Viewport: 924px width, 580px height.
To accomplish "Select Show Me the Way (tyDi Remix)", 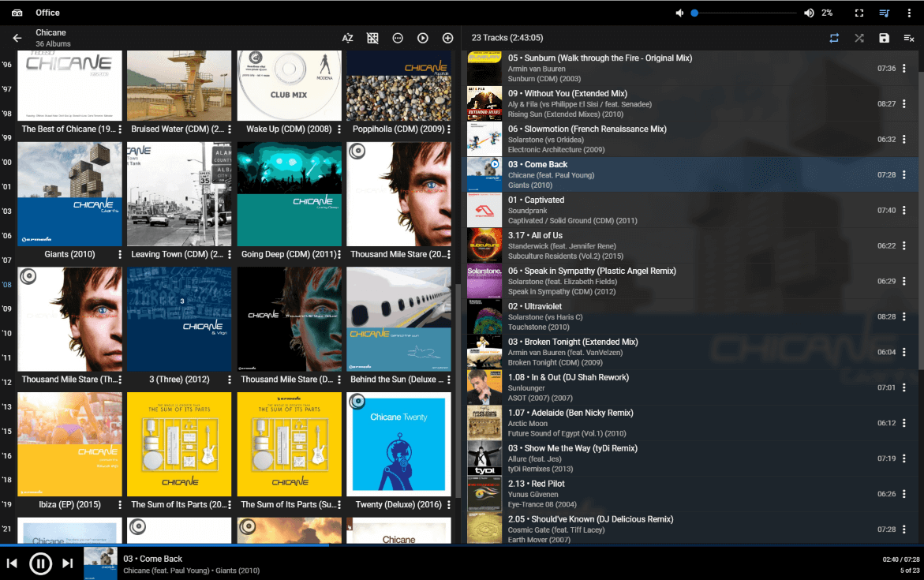I will [693, 458].
